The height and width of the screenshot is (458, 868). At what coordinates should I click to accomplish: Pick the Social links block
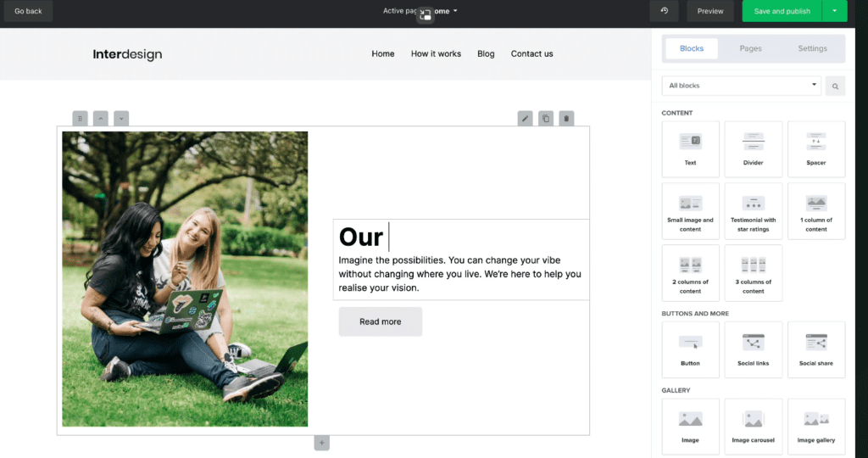(x=753, y=349)
